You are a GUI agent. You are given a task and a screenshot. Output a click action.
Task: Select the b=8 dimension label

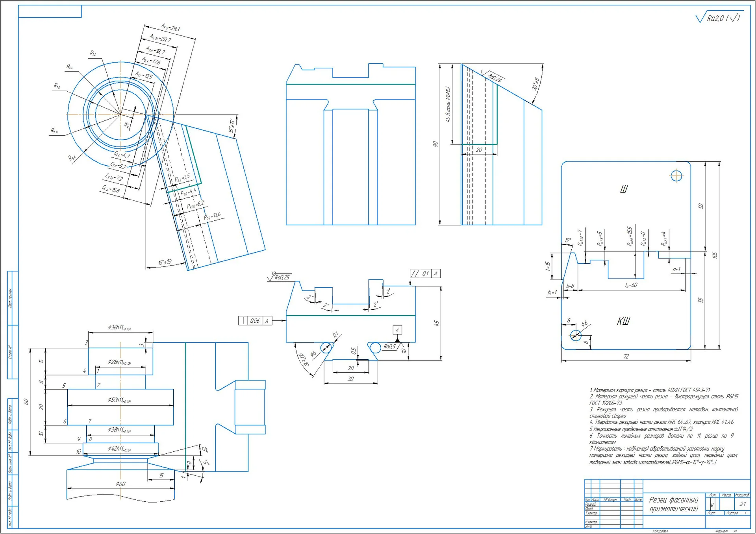coord(570,286)
